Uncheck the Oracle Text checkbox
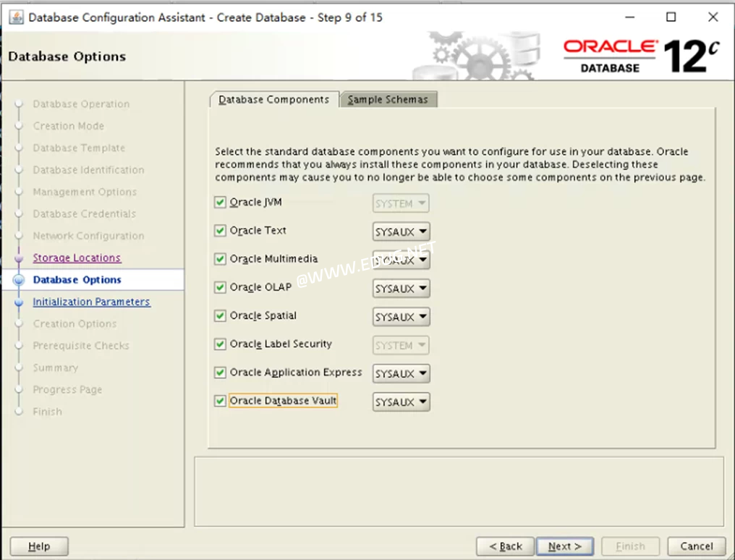 coord(220,231)
